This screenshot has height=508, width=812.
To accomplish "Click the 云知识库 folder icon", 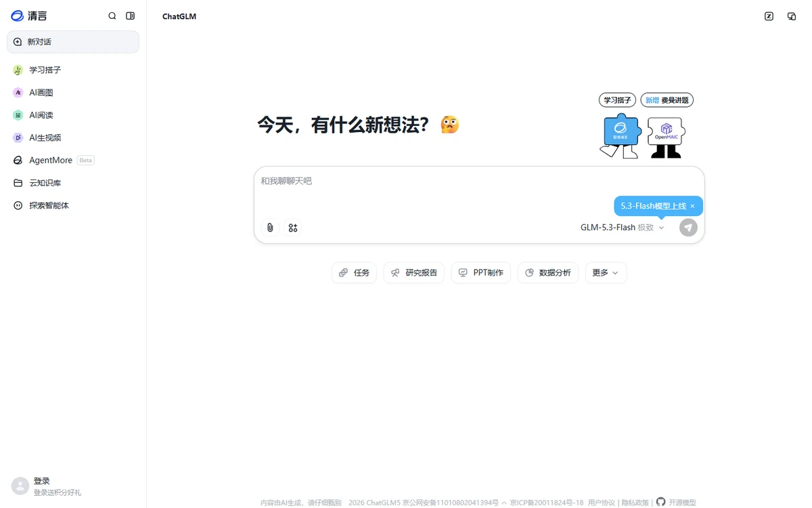I will click(x=18, y=183).
